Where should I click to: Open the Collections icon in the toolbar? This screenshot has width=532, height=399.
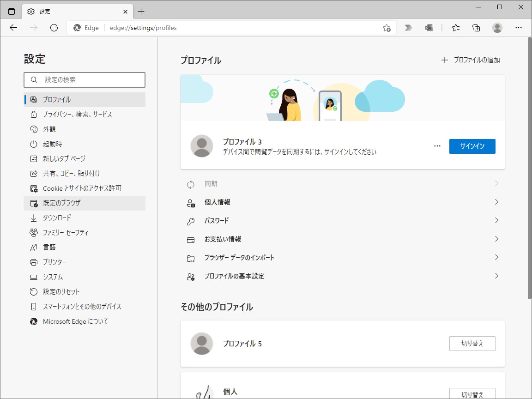pyautogui.click(x=476, y=28)
